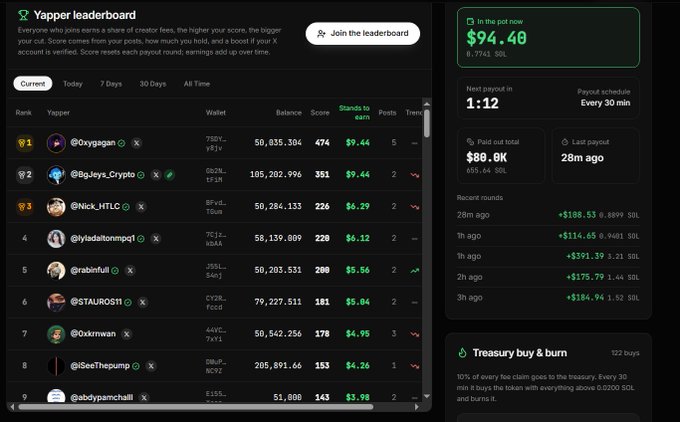The image size is (680, 422).
Task: Click the balance 205,891.66 for @iSeeThepump
Action: pyautogui.click(x=278, y=366)
